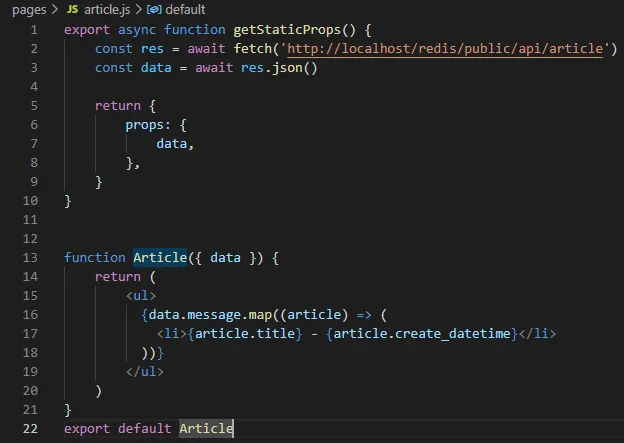Click 'article.create_datetime' on line 17
The width and height of the screenshot is (624, 443).
tap(422, 334)
